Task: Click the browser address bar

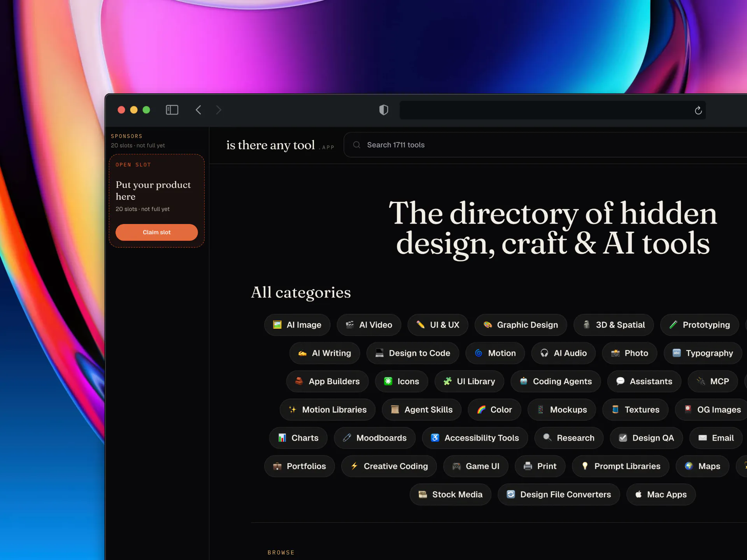Action: coord(552,110)
